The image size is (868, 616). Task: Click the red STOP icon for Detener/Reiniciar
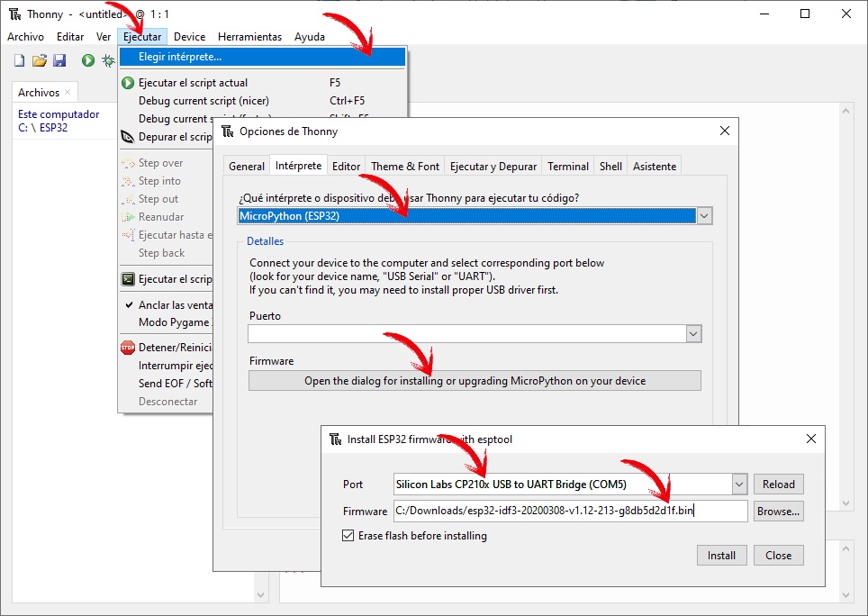point(128,348)
